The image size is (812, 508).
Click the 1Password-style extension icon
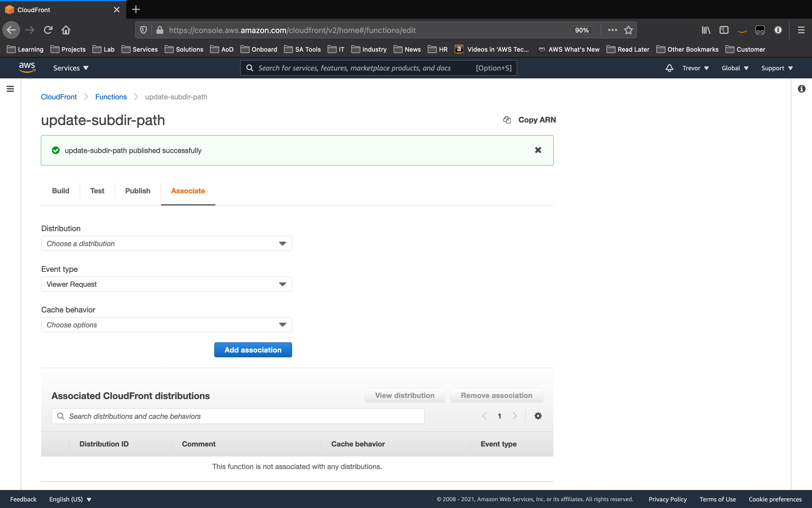point(760,30)
